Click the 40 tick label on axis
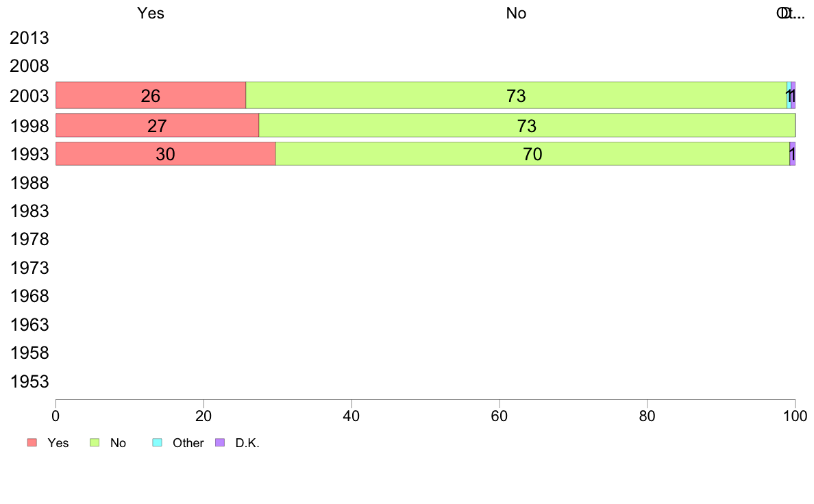 [x=351, y=416]
